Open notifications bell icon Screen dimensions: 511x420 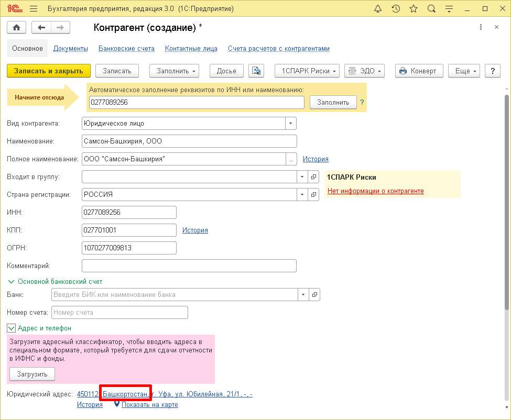pos(378,9)
